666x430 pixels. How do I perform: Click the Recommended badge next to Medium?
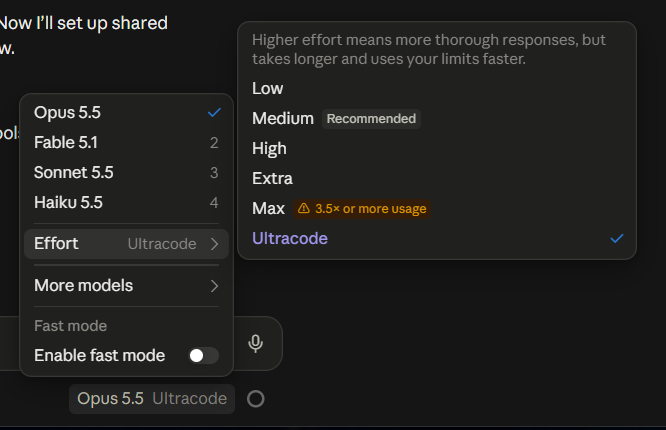click(371, 119)
